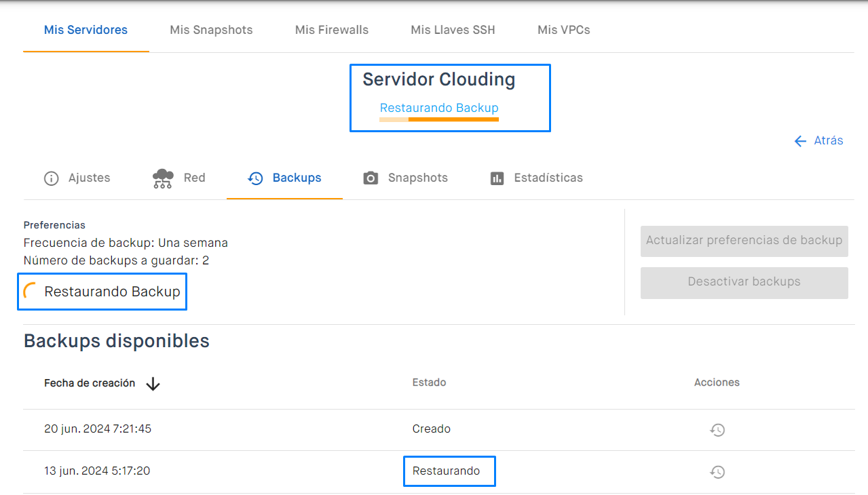868x495 pixels.
Task: Click the Acciones column header
Action: 717,382
